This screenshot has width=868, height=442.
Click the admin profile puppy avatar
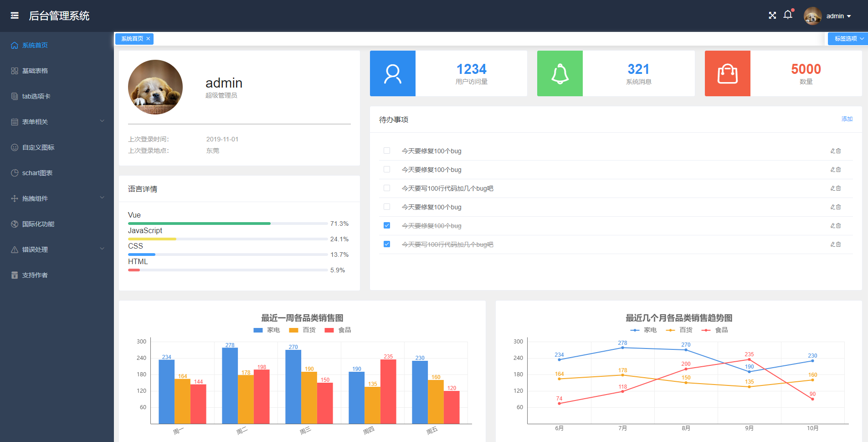point(155,87)
